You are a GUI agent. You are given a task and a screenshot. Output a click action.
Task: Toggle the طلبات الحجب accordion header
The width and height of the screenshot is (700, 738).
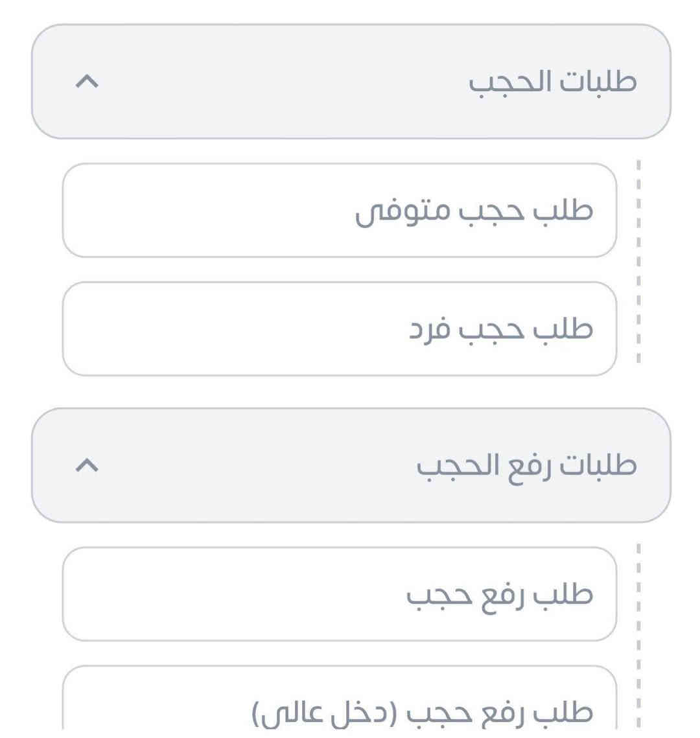(351, 82)
